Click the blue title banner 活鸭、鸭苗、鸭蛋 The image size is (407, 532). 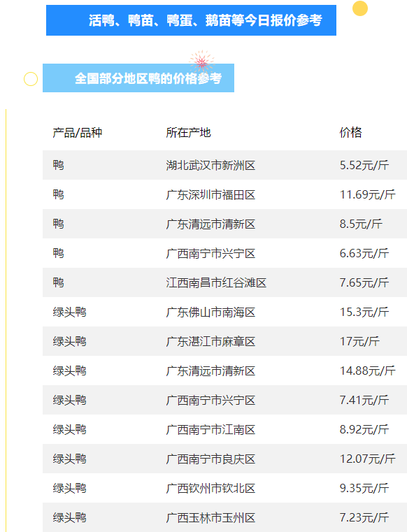click(191, 20)
